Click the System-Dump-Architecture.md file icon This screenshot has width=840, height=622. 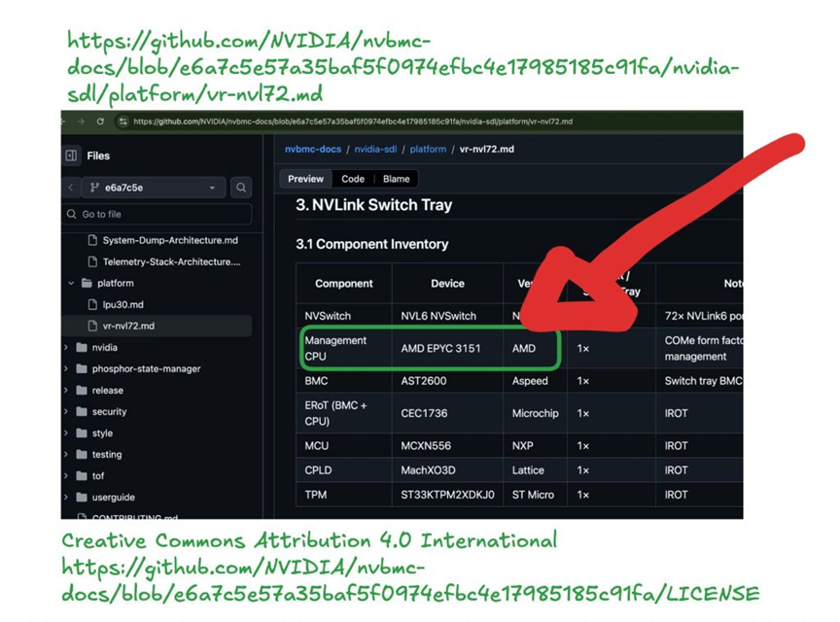[92, 240]
